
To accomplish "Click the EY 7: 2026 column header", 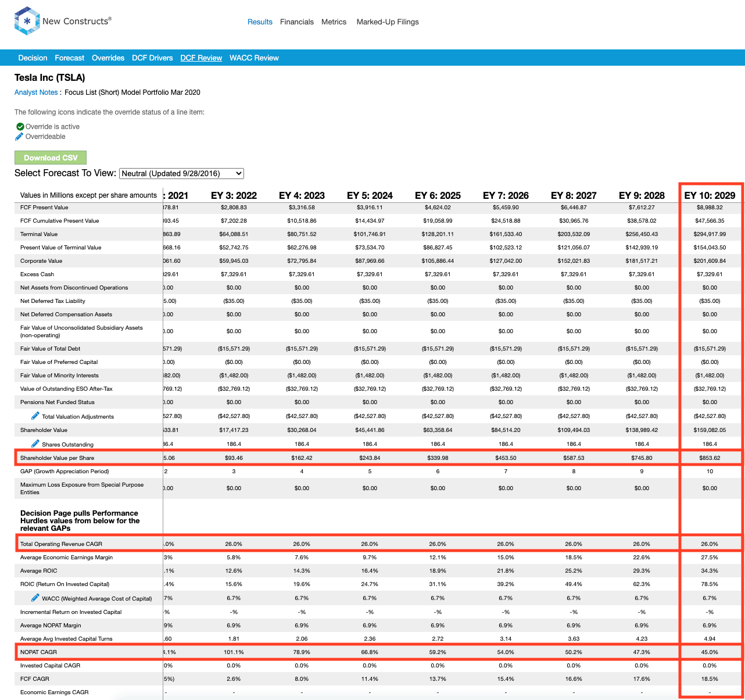I will 506,195.
